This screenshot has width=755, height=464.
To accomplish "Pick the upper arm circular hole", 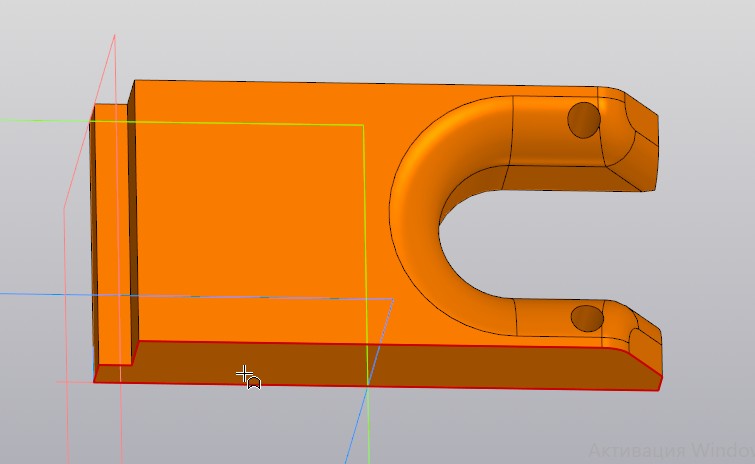I will (x=584, y=120).
